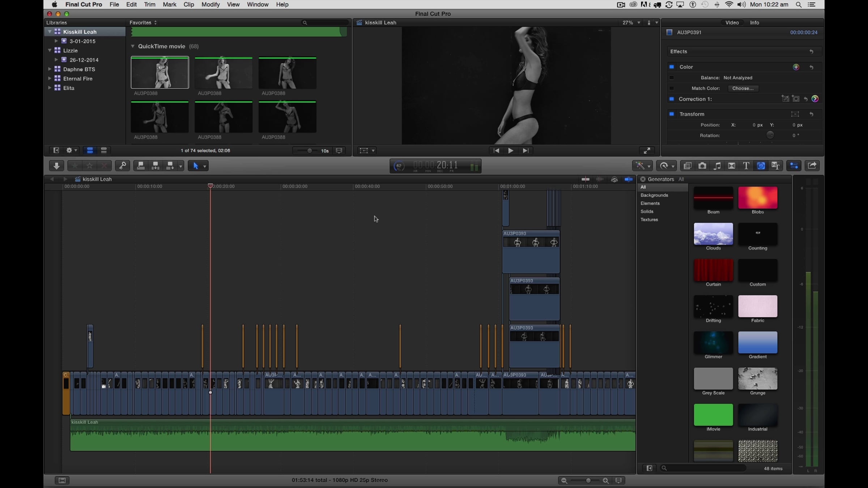Open the Music and Sound browser
The image size is (868, 488).
(x=717, y=166)
